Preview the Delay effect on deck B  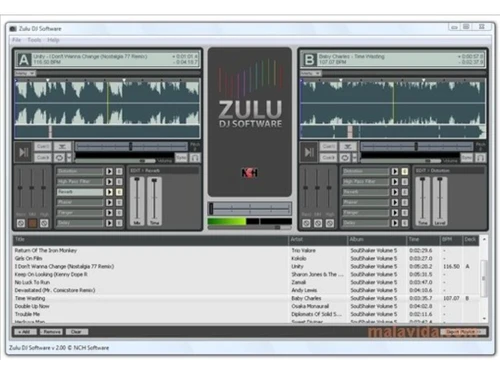point(395,223)
